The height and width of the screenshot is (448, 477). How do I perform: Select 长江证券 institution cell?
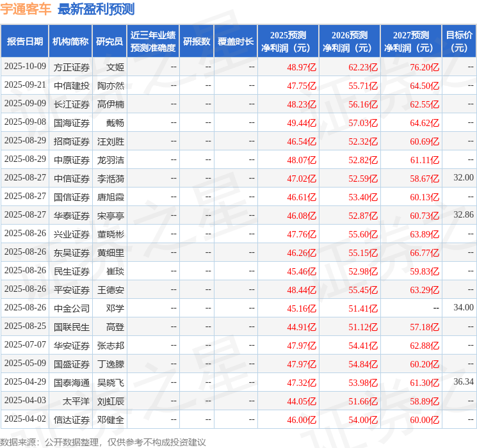point(72,104)
